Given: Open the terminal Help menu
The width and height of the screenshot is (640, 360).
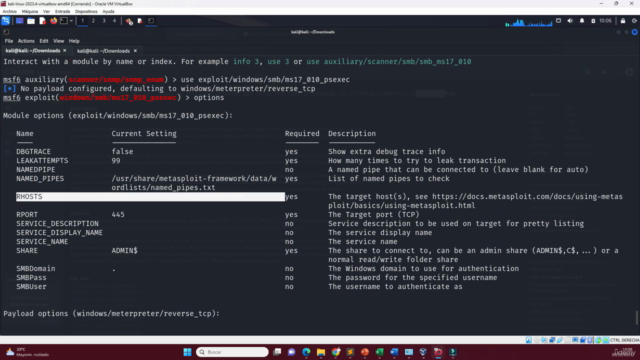Looking at the screenshot, I should click(74, 41).
